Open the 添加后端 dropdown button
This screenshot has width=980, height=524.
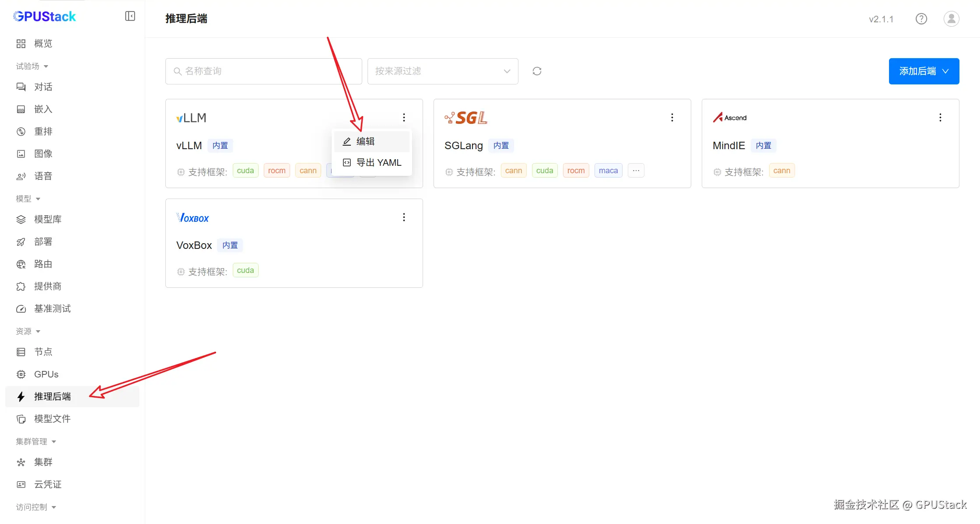(924, 71)
